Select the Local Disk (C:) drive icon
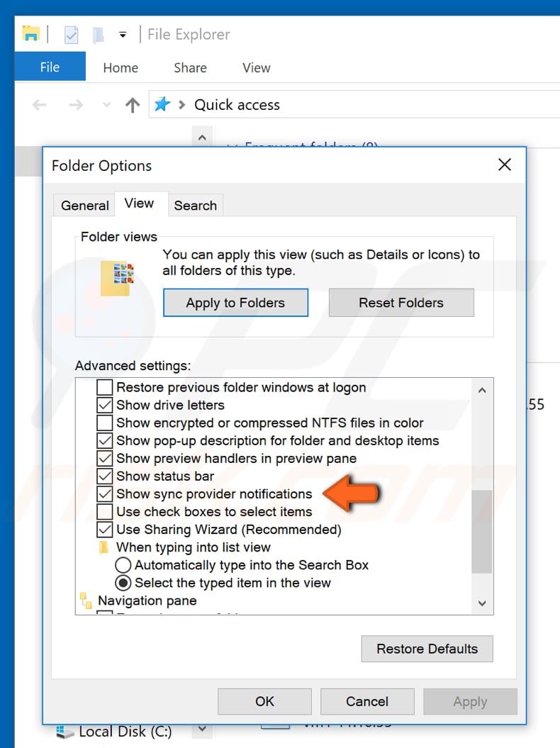 click(x=64, y=731)
